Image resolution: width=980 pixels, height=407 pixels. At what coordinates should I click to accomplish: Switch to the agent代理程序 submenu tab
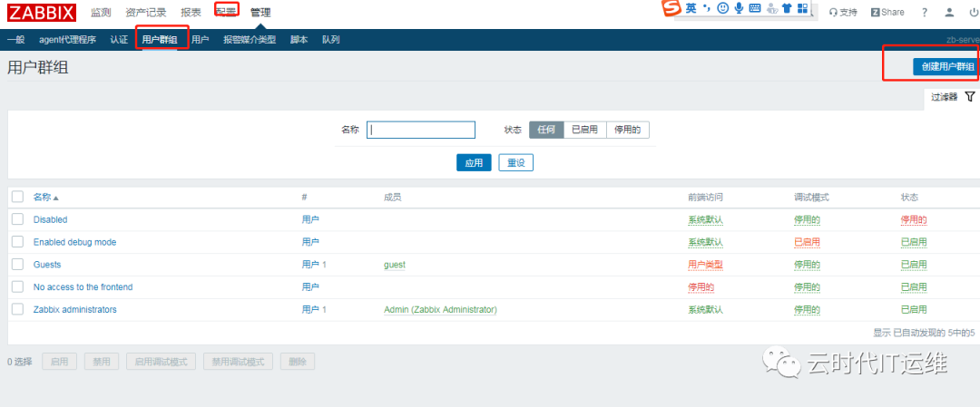[67, 40]
